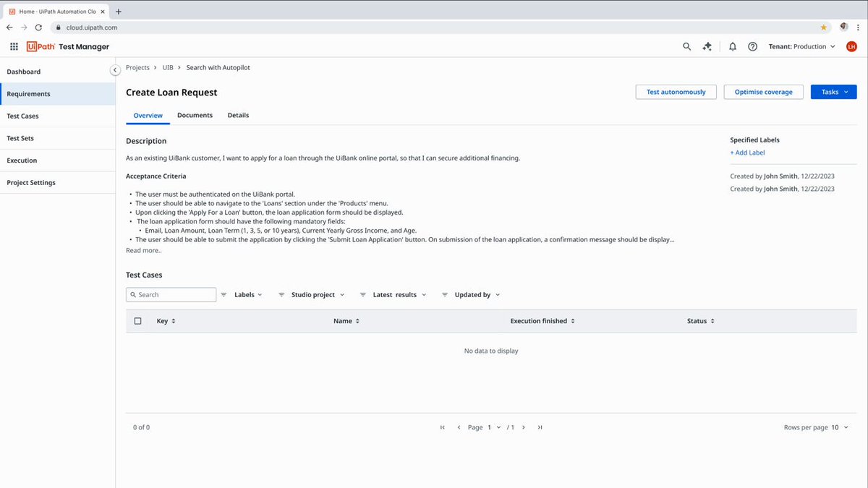Go to the last page icon

[x=540, y=427]
